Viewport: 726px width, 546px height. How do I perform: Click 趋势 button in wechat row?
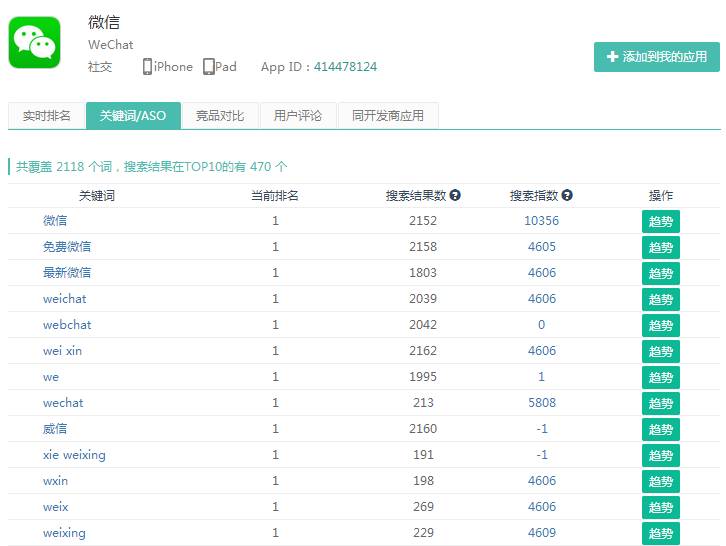(x=661, y=403)
